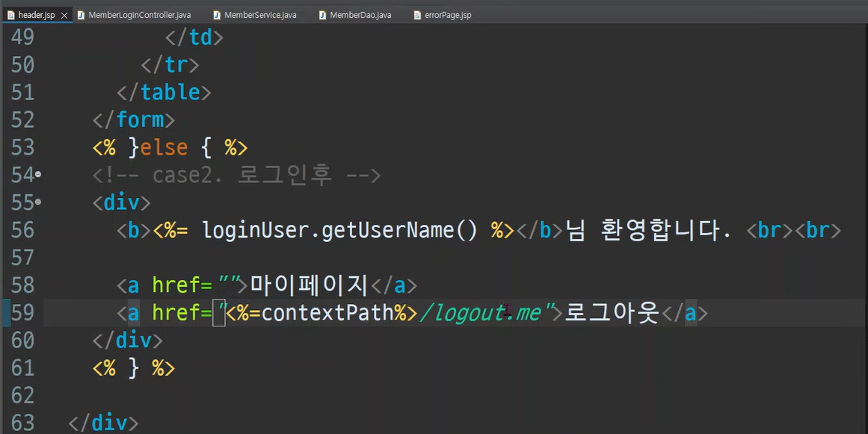Switch to the header.jsp tab
Screen dimensions: 868x434
click(36, 15)
